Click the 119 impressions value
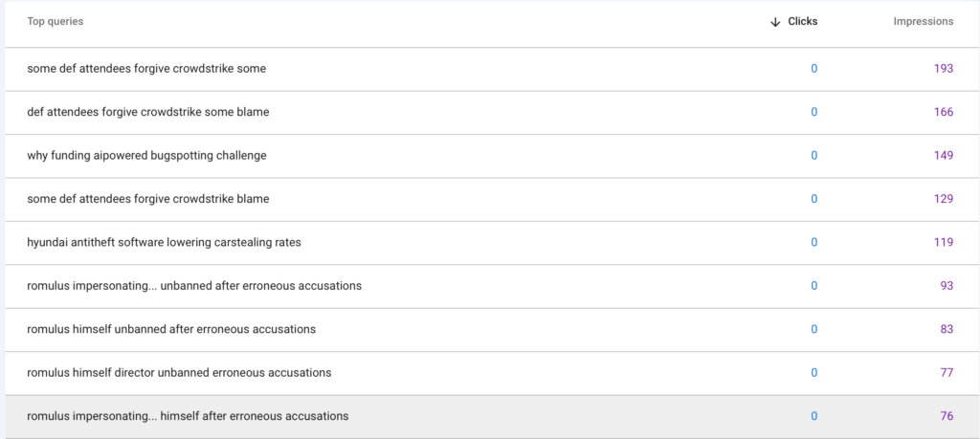This screenshot has width=980, height=439. pyautogui.click(x=944, y=243)
